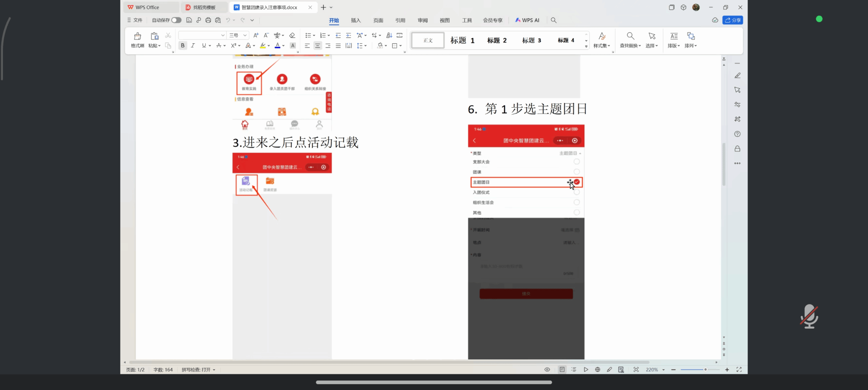Screen dimensions: 868x390
Task: Click the print icon in quick toolbar
Action: (x=208, y=20)
